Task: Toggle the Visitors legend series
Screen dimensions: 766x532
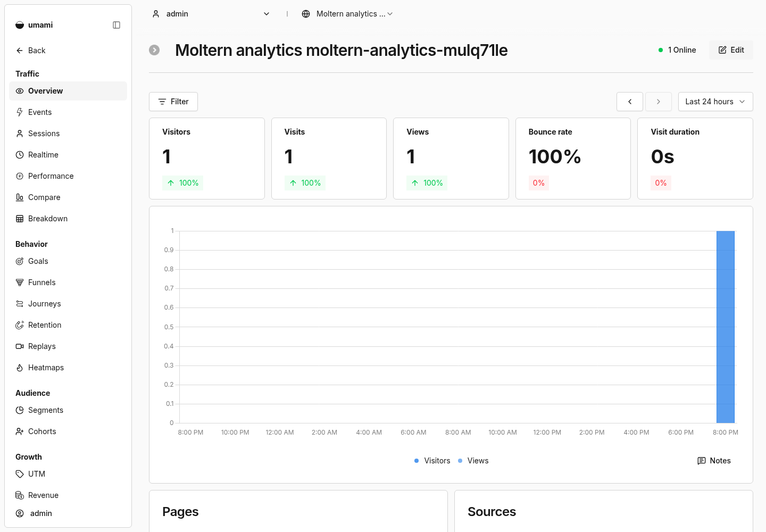Action: pyautogui.click(x=432, y=461)
